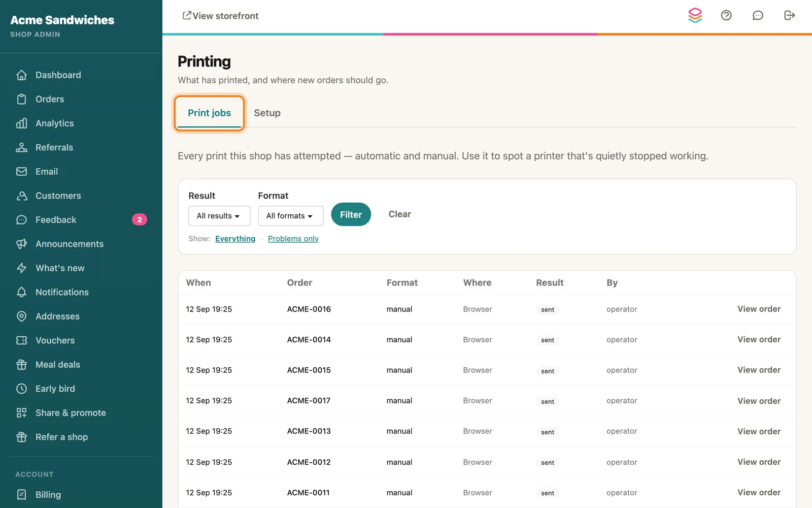
Task: Click the Notifications bell icon
Action: point(21,292)
